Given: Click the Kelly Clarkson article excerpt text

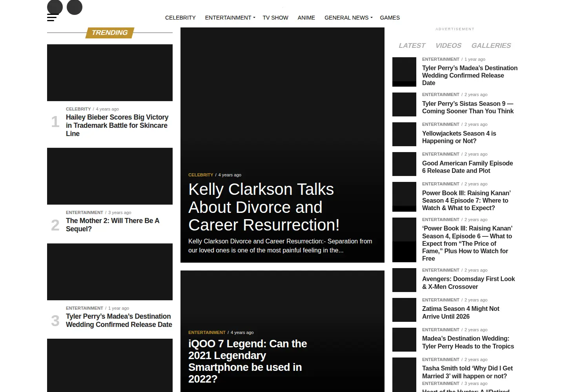Looking at the screenshot, I should pos(280,246).
